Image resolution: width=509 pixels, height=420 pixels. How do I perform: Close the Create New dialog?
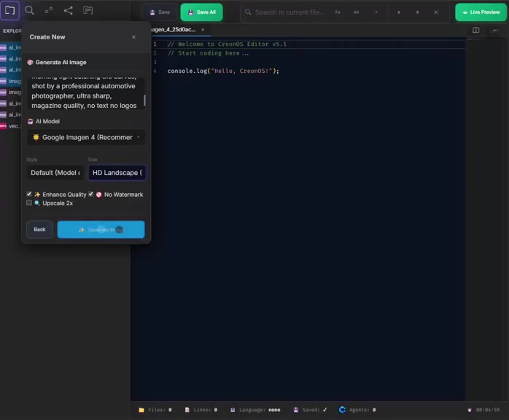pyautogui.click(x=133, y=37)
